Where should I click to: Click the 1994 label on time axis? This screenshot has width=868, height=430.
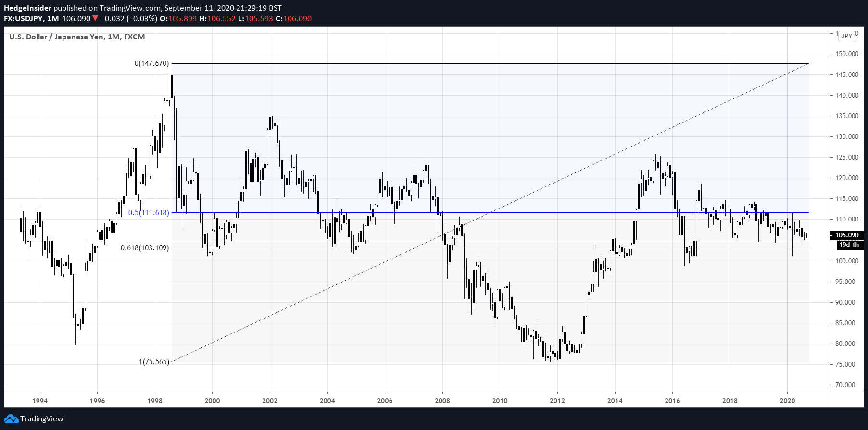(x=40, y=401)
